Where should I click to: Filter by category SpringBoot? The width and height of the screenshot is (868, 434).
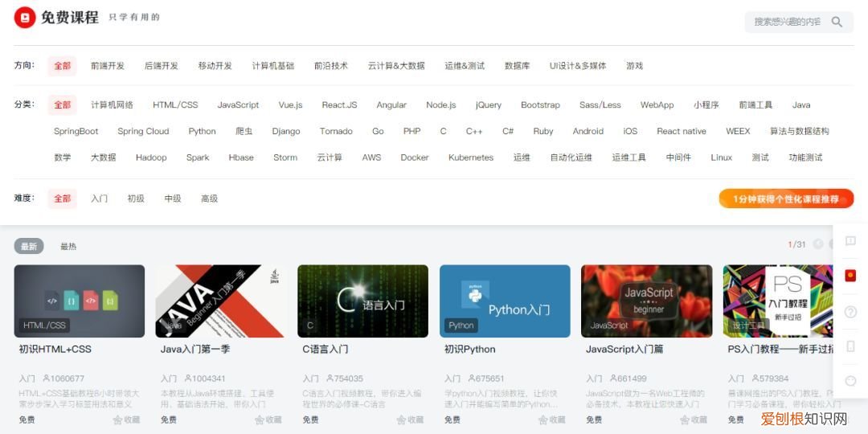click(x=76, y=131)
